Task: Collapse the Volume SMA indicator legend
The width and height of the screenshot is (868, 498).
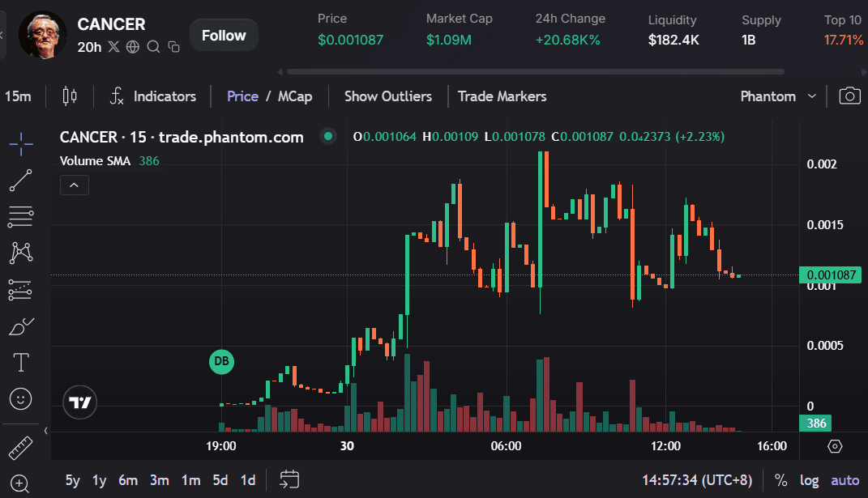Action: tap(74, 185)
